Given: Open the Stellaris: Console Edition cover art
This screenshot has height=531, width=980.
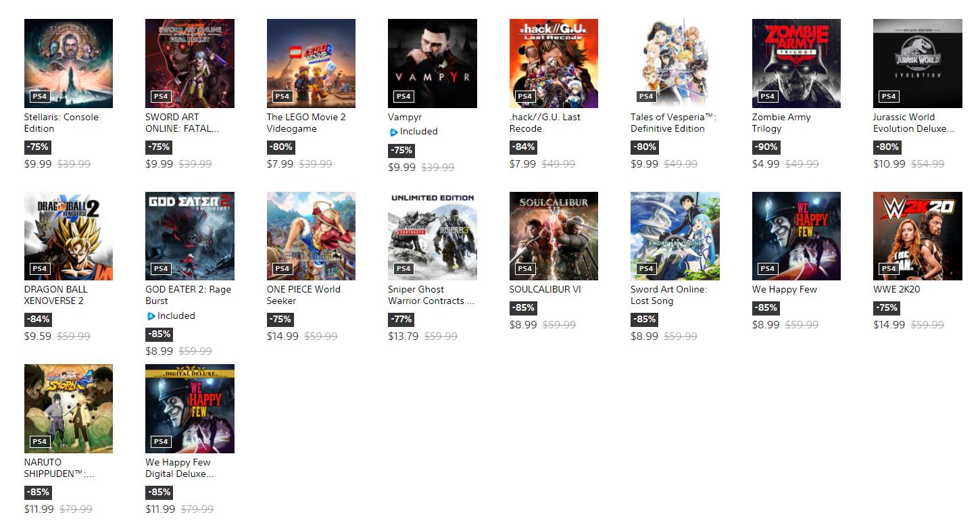Looking at the screenshot, I should (68, 64).
